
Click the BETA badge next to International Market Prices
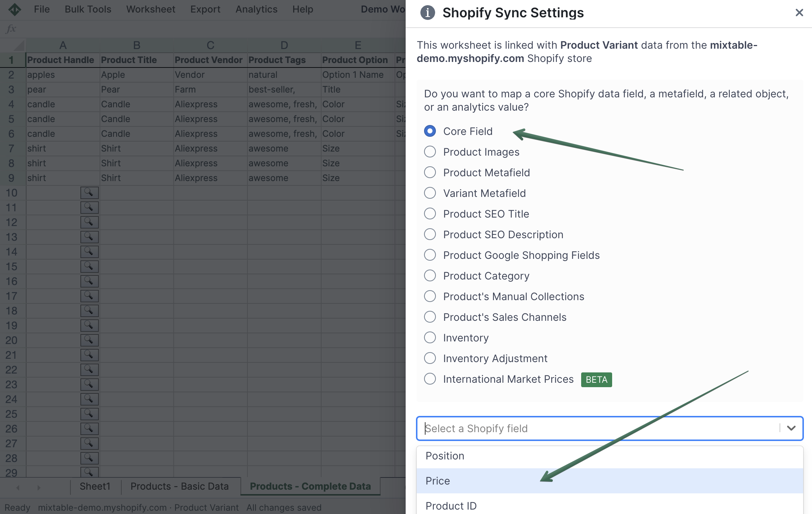[596, 379]
